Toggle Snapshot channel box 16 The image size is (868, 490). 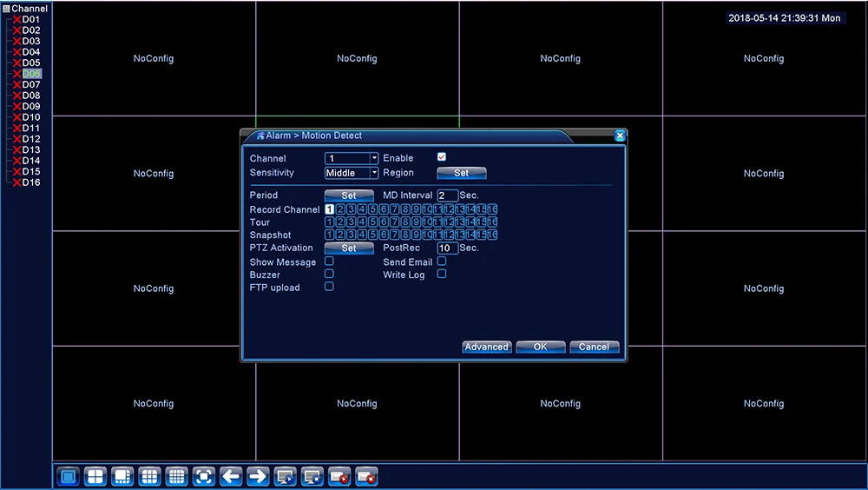[492, 235]
